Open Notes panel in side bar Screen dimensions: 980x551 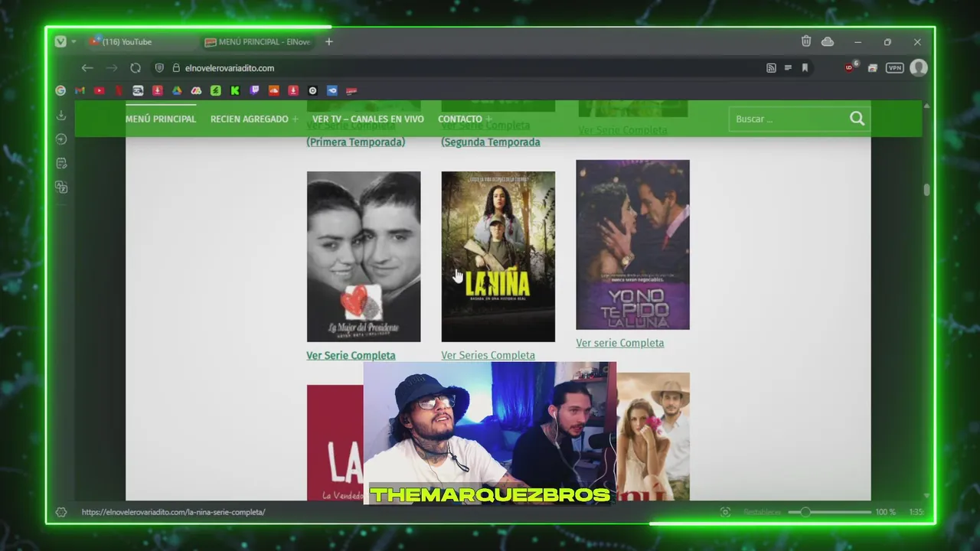coord(61,163)
